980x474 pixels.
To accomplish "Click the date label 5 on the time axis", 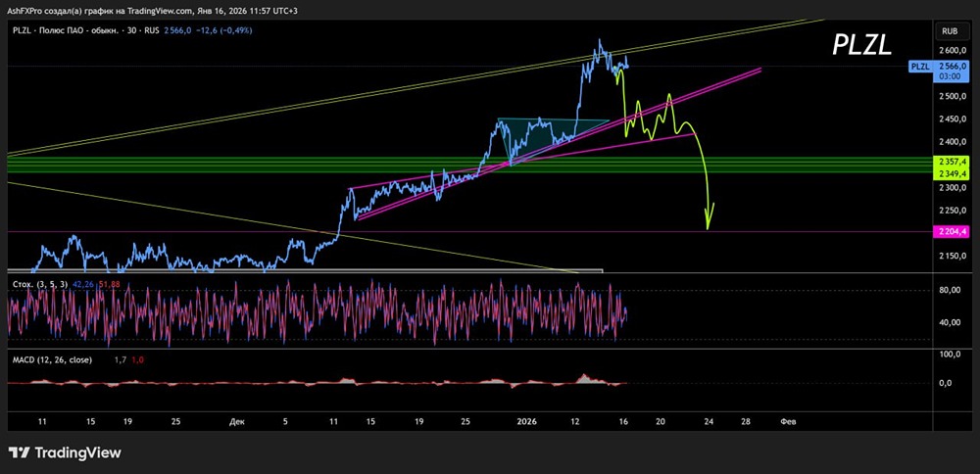I will pyautogui.click(x=284, y=422).
